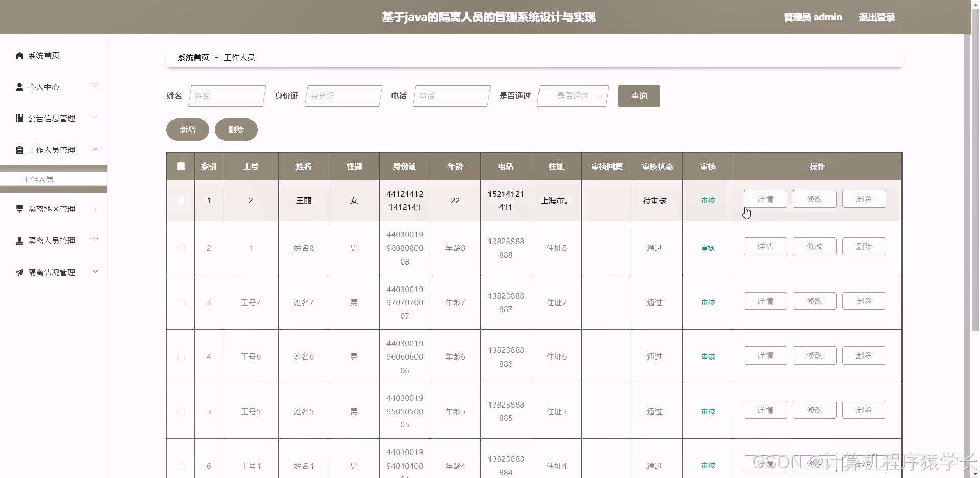Click the icon beside 公告信息管理
This screenshot has height=478, width=980.
pyautogui.click(x=19, y=118)
